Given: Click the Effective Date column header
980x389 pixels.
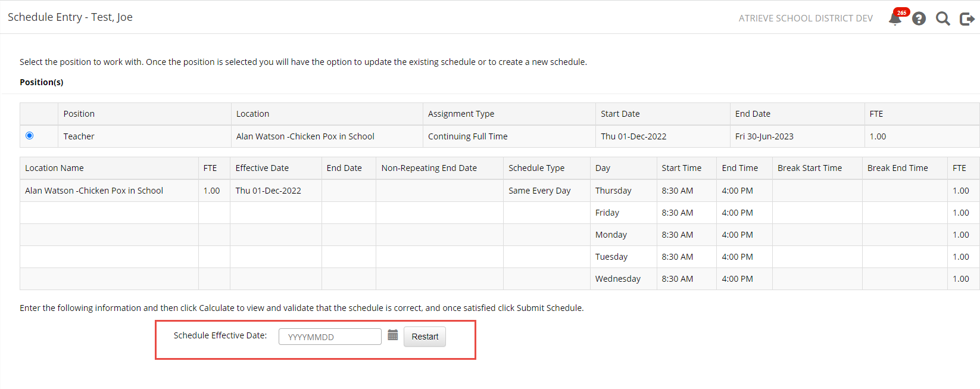Looking at the screenshot, I should tap(262, 168).
